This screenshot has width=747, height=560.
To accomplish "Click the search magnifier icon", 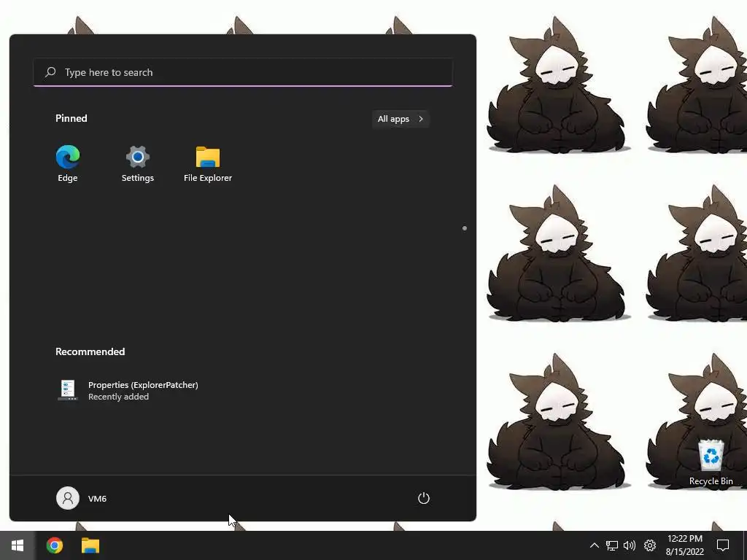I will click(50, 72).
